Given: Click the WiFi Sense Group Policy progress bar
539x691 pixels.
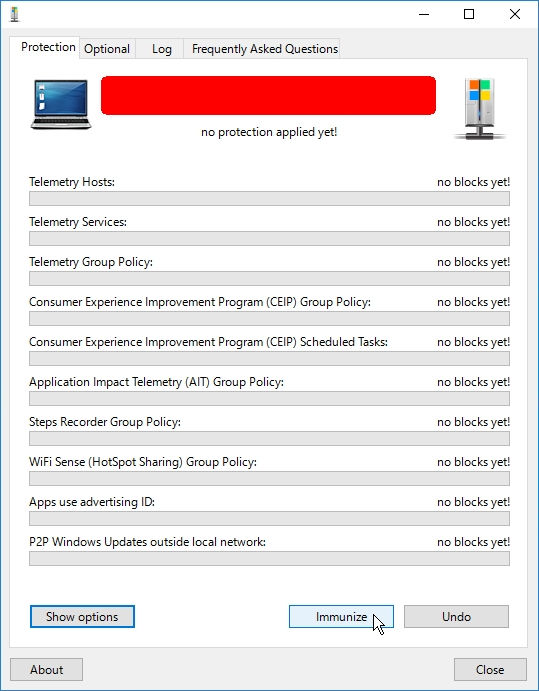Looking at the screenshot, I should [269, 479].
